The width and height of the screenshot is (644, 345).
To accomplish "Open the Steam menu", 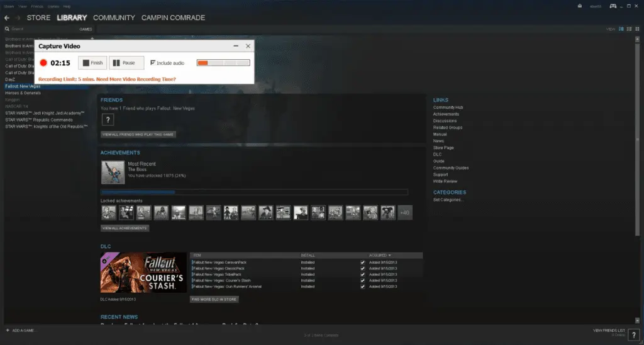I will coord(9,6).
